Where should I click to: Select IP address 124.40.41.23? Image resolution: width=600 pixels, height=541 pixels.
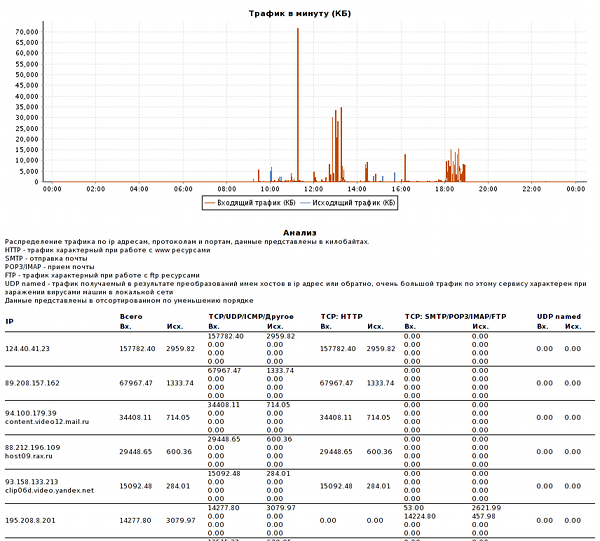pos(34,348)
